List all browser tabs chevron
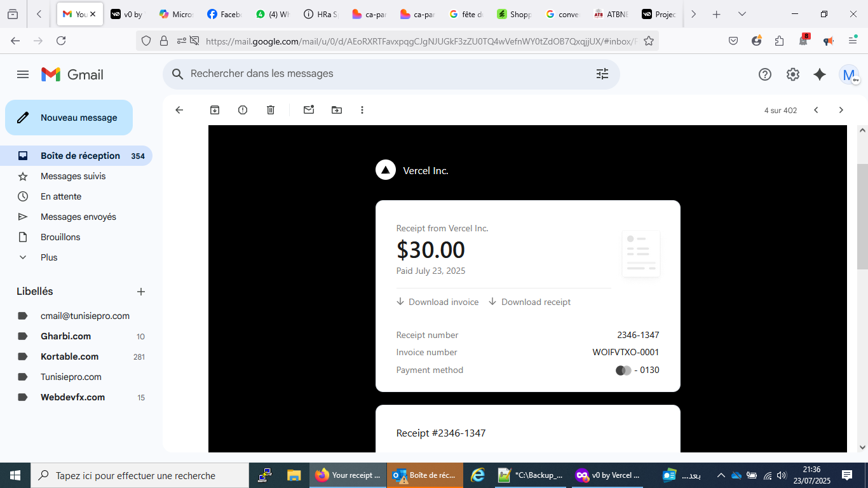The image size is (868, 488). pyautogui.click(x=742, y=14)
